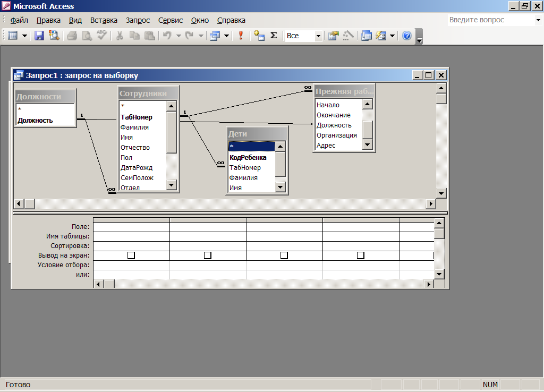Tick the show checkbox in second grid column
This screenshot has width=544, height=392.
tap(208, 255)
